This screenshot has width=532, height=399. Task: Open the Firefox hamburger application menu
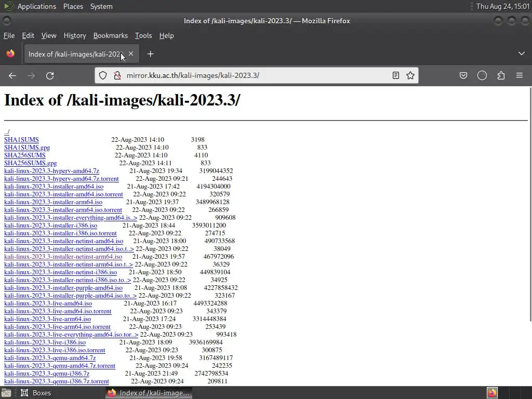(x=520, y=75)
